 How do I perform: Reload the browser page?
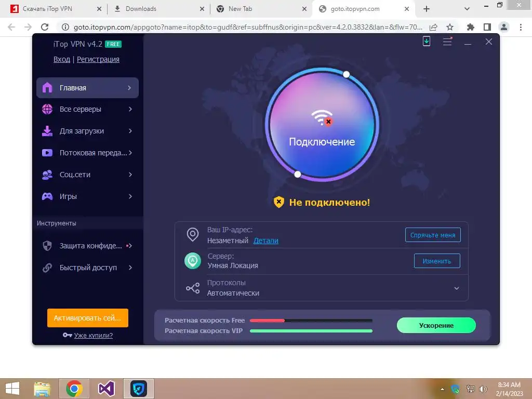point(45,27)
